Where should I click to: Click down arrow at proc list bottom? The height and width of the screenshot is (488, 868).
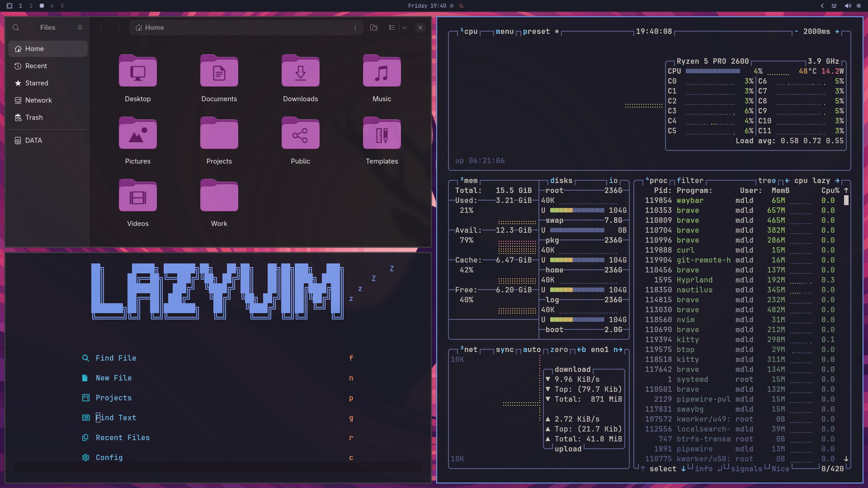(846, 459)
